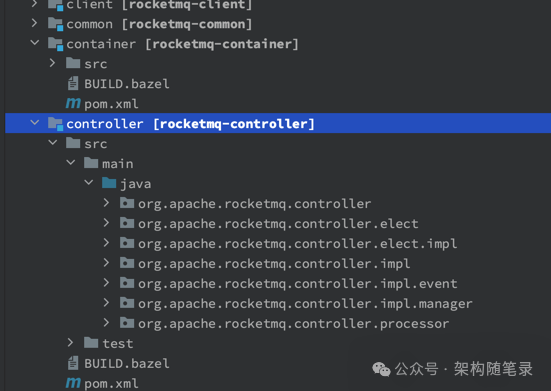Viewport: 551px width, 391px height.
Task: Click the blue java source root icon
Action: click(109, 183)
